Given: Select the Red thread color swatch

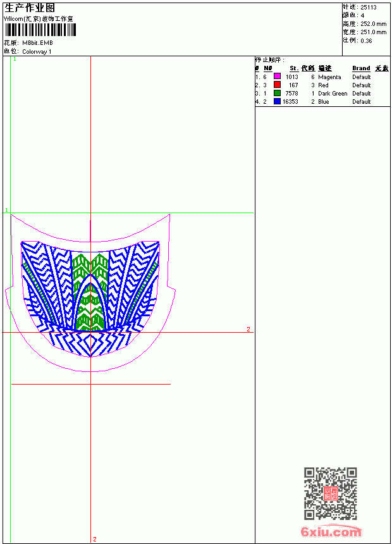Looking at the screenshot, I should [x=277, y=85].
